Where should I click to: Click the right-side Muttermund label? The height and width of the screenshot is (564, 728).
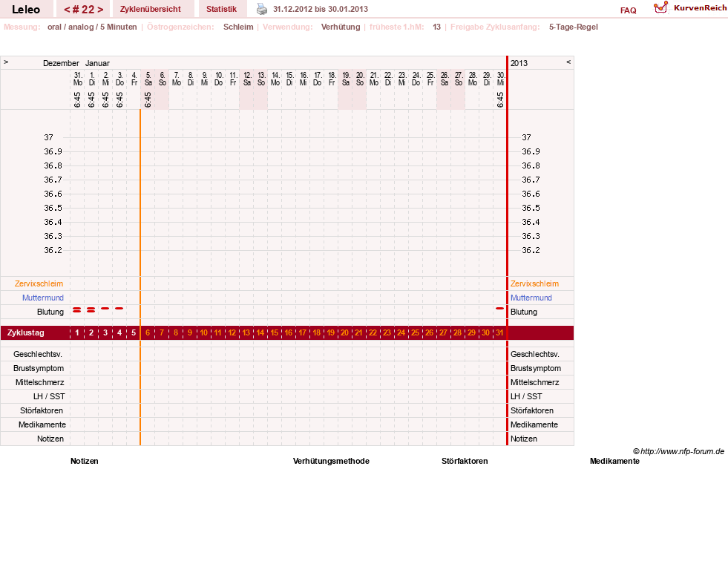(x=531, y=298)
